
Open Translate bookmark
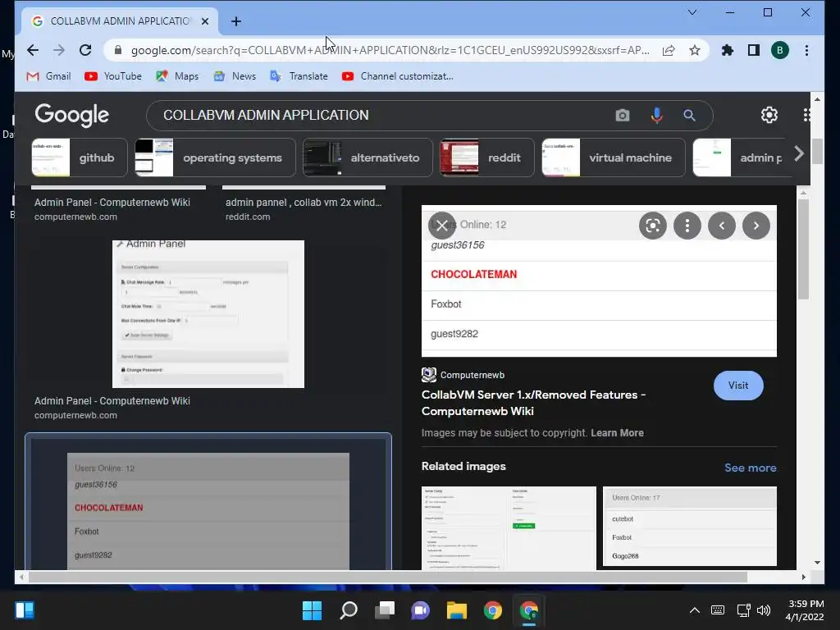click(x=299, y=76)
